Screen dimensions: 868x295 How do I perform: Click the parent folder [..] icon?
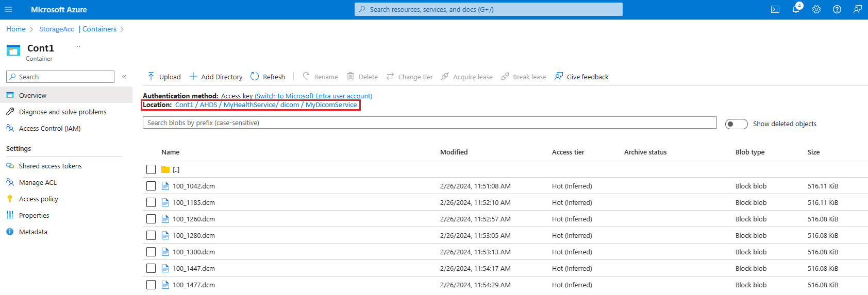coord(165,169)
